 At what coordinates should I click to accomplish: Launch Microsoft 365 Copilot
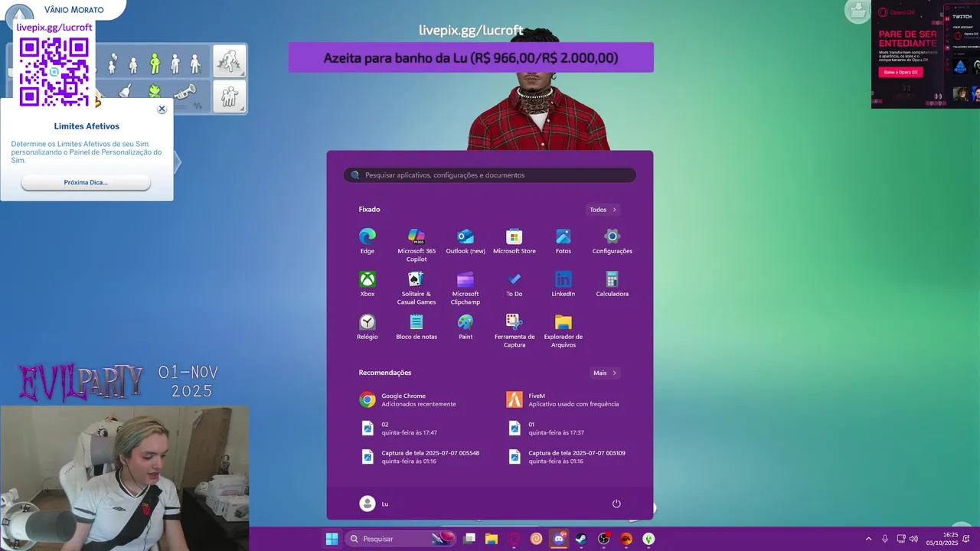[416, 245]
